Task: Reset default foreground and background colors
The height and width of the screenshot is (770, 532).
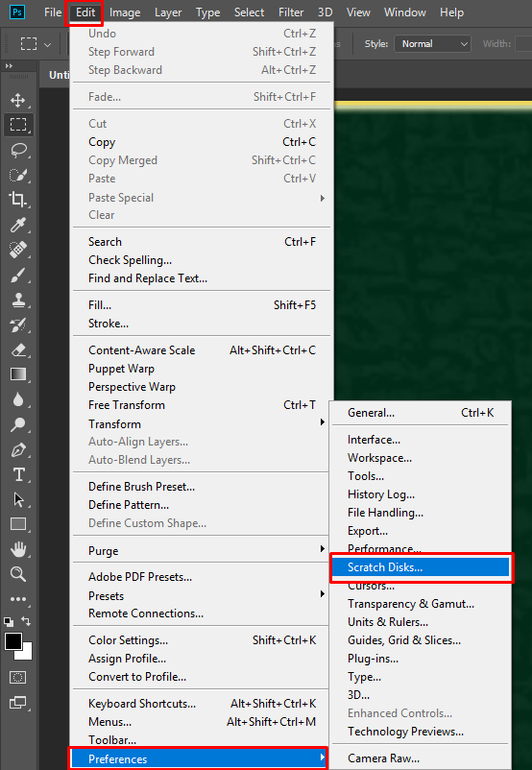Action: pos(9,622)
